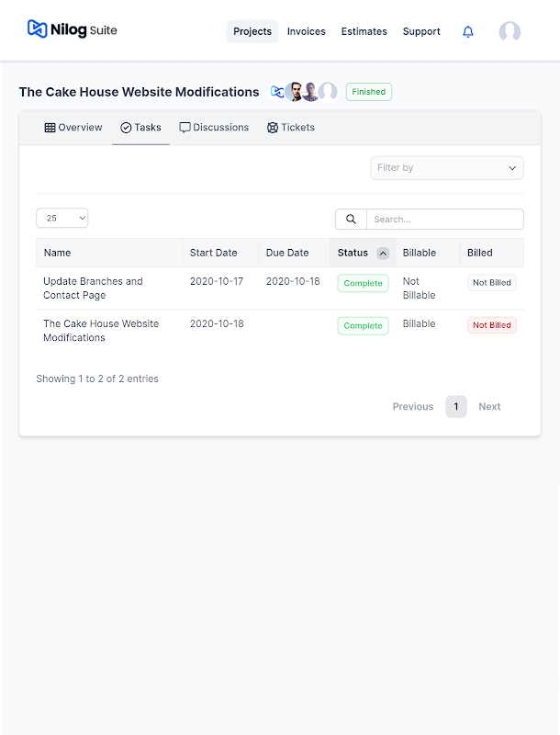
Task: Switch to the Discussions tab
Action: (214, 128)
